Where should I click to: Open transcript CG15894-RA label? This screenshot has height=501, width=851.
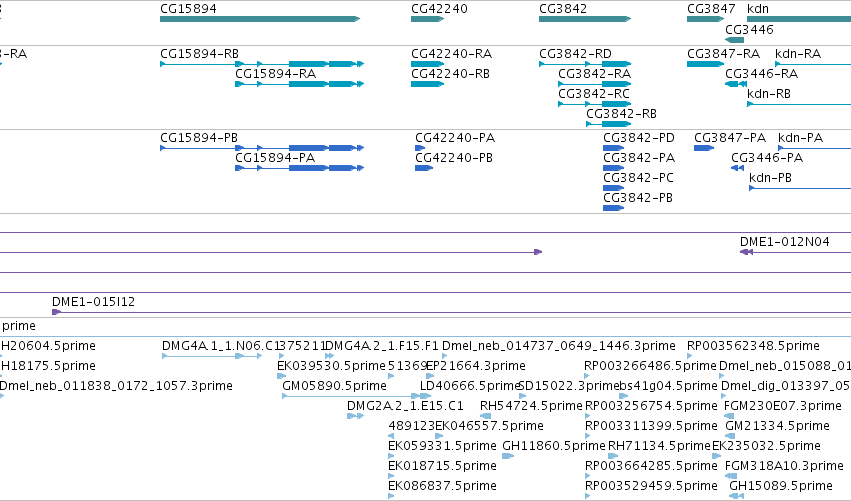pos(275,74)
